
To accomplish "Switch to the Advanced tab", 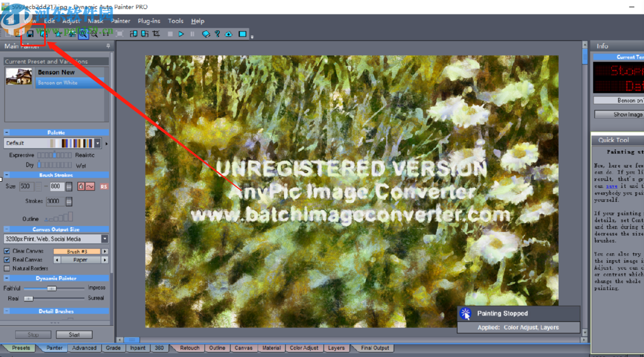I will (x=84, y=348).
